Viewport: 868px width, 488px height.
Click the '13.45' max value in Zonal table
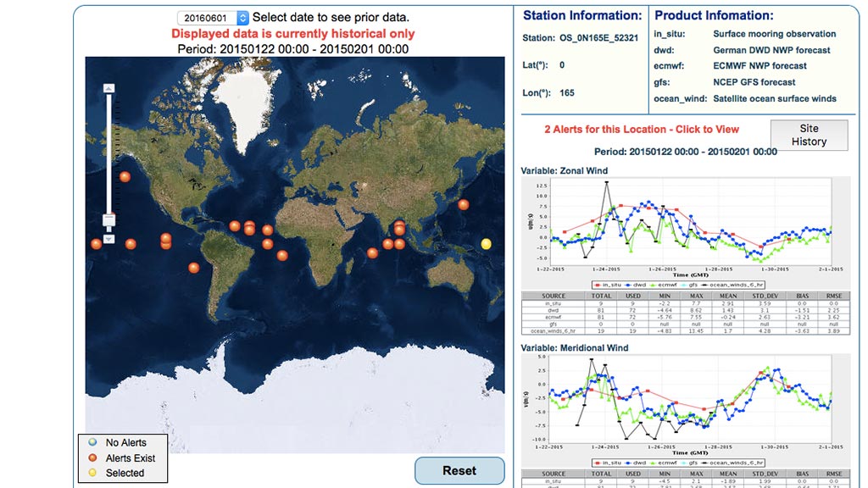696,331
